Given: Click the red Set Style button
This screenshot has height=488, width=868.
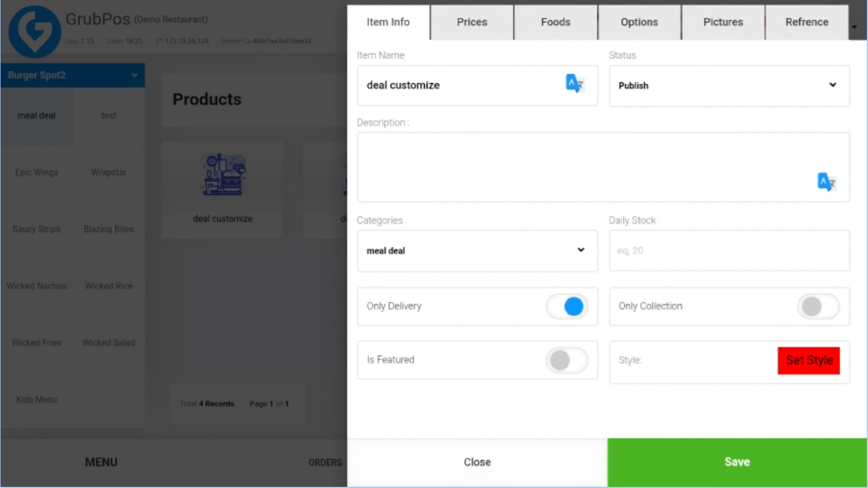Looking at the screenshot, I should click(x=808, y=361).
